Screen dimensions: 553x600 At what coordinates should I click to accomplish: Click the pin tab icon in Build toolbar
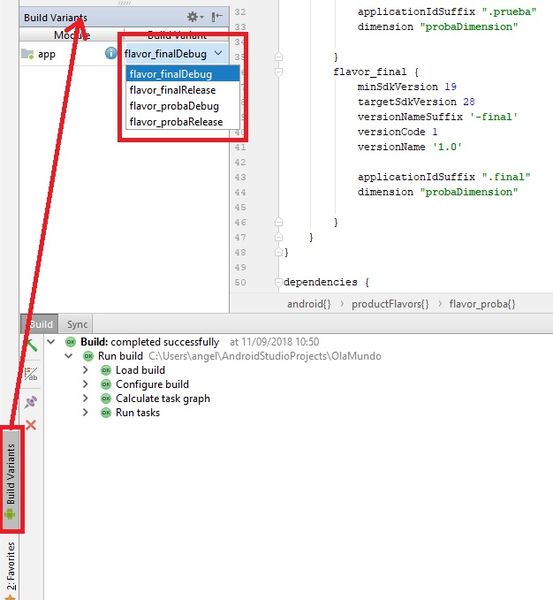[x=31, y=402]
